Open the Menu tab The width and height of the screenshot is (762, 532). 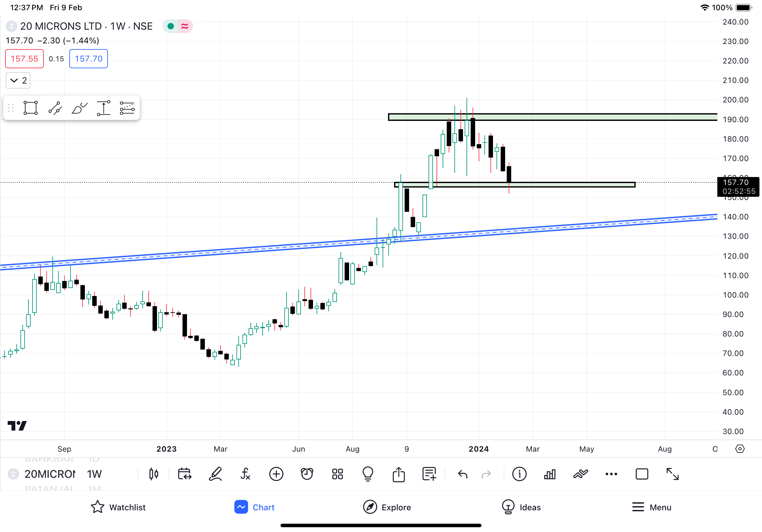coord(652,507)
